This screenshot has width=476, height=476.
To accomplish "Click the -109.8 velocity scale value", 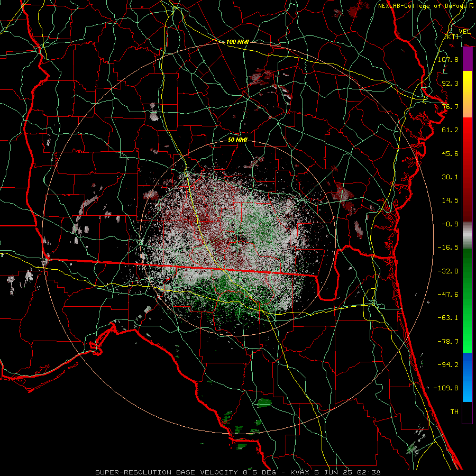I will (x=446, y=388).
